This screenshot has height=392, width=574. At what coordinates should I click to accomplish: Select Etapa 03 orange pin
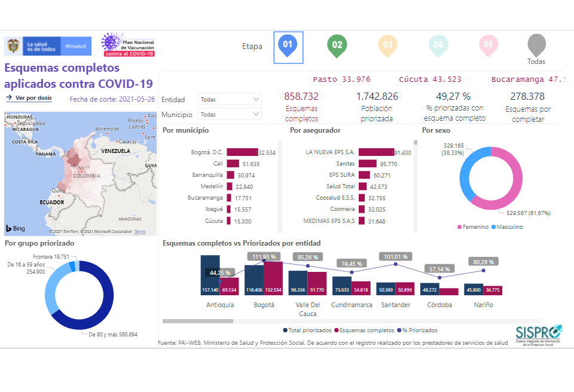coord(387,46)
